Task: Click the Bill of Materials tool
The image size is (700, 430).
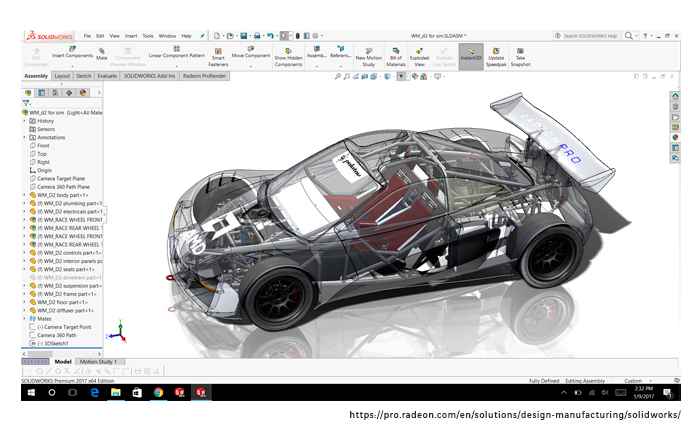Action: pyautogui.click(x=396, y=57)
